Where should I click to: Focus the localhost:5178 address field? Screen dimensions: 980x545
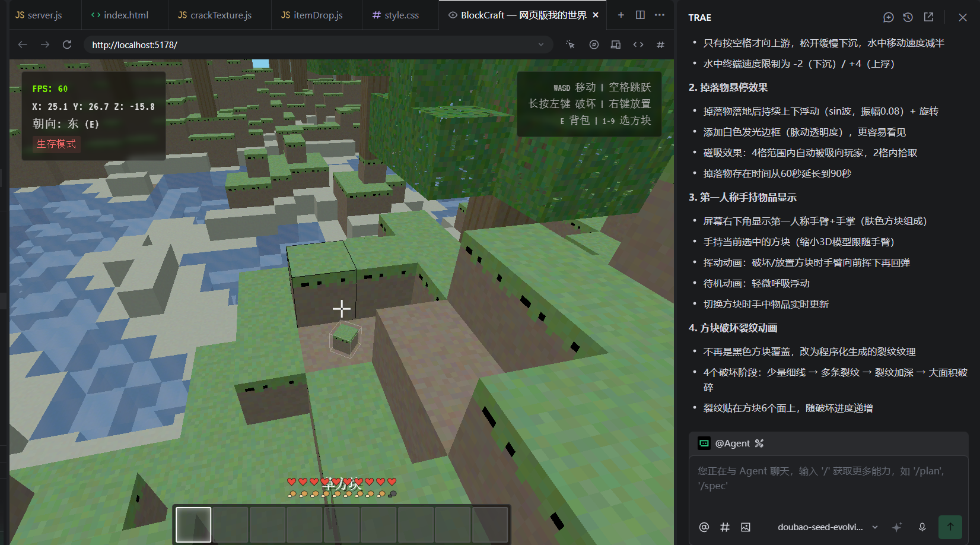319,45
